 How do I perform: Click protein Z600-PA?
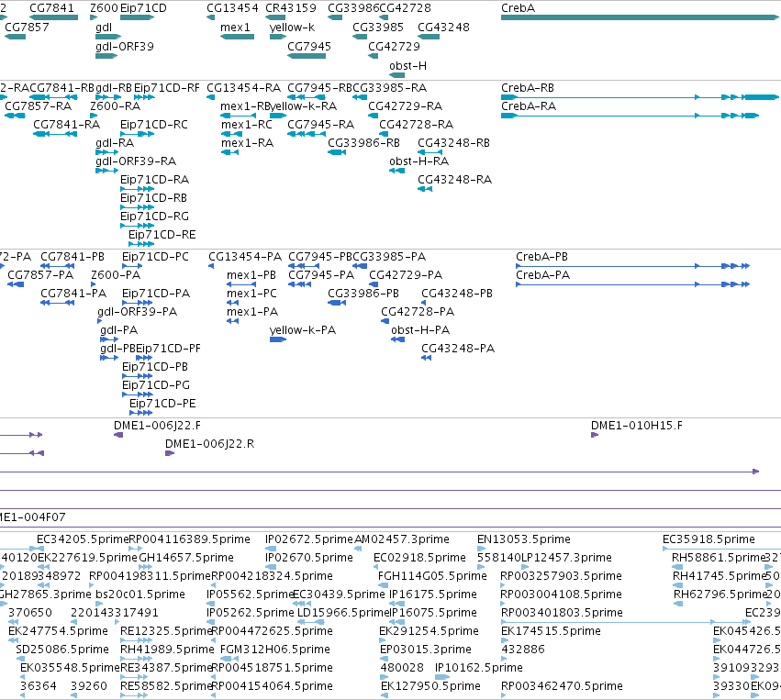93,284
